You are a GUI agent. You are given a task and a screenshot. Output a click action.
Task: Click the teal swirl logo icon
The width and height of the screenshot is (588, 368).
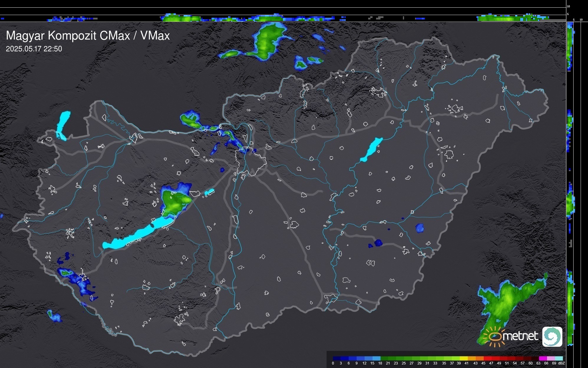[x=552, y=336]
